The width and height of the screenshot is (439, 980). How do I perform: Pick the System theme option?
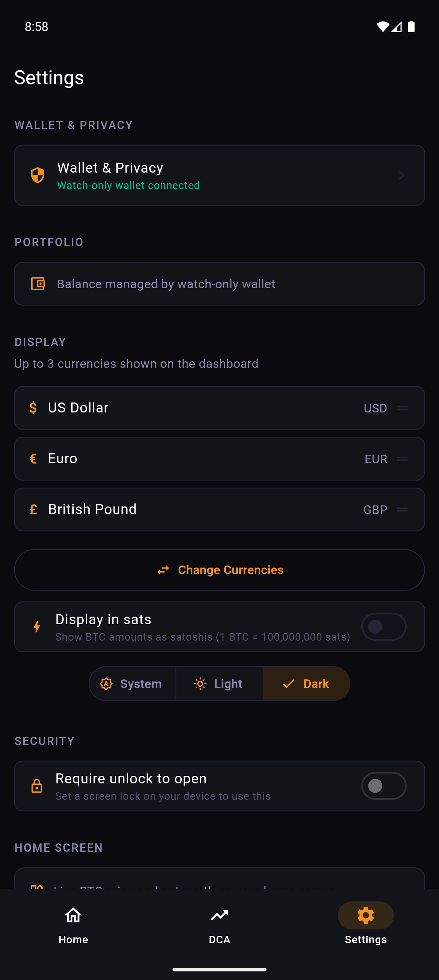[x=132, y=684]
